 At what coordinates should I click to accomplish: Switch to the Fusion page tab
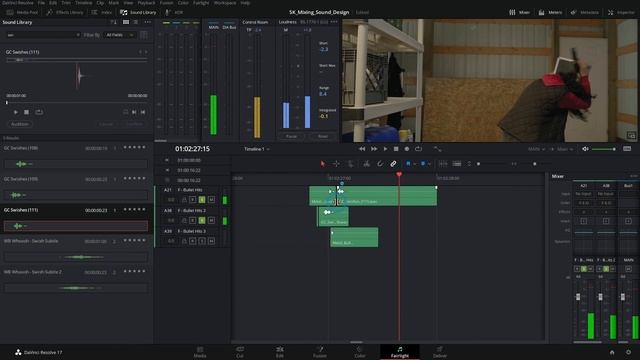pos(320,352)
